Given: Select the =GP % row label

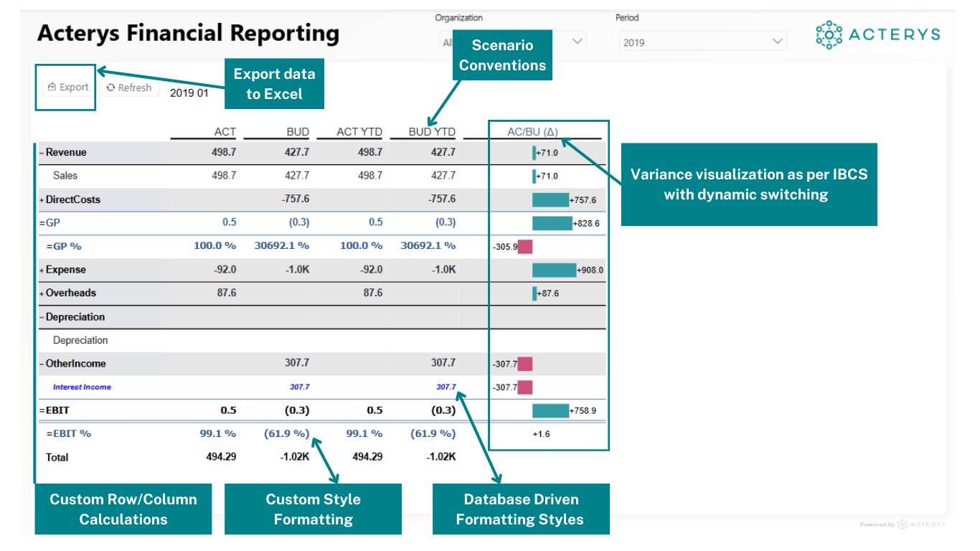Looking at the screenshot, I should coord(64,246).
